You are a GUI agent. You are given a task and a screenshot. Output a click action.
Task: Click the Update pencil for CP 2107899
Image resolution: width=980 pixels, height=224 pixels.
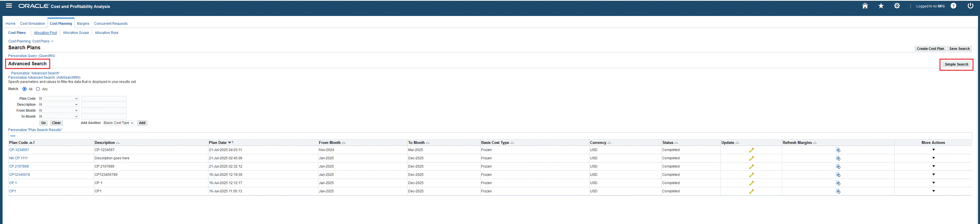pos(751,166)
